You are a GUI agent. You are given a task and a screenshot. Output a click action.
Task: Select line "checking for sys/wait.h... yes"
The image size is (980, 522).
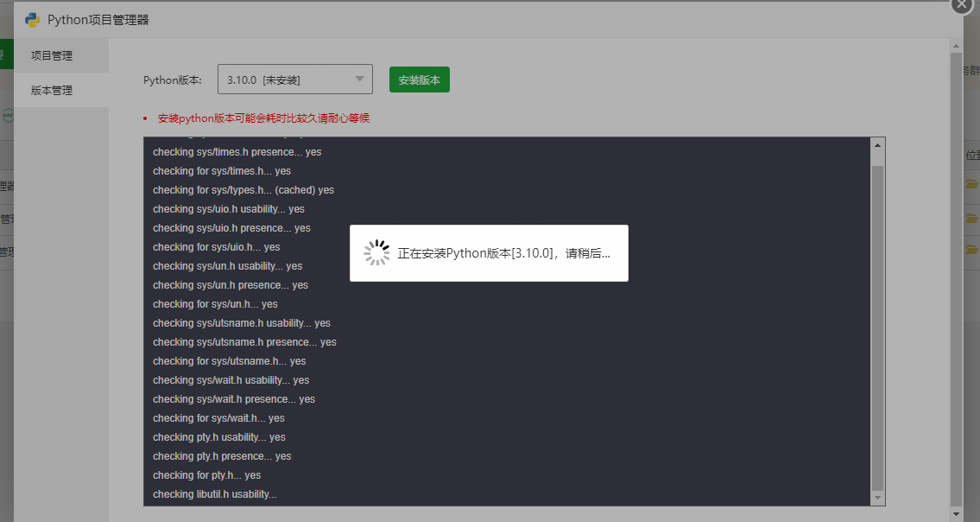[218, 418]
